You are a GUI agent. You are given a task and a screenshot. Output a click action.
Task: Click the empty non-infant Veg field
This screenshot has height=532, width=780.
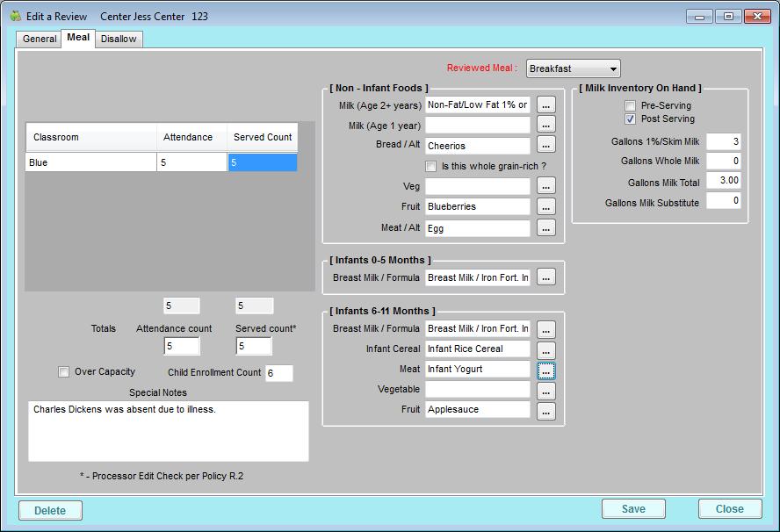pos(478,186)
